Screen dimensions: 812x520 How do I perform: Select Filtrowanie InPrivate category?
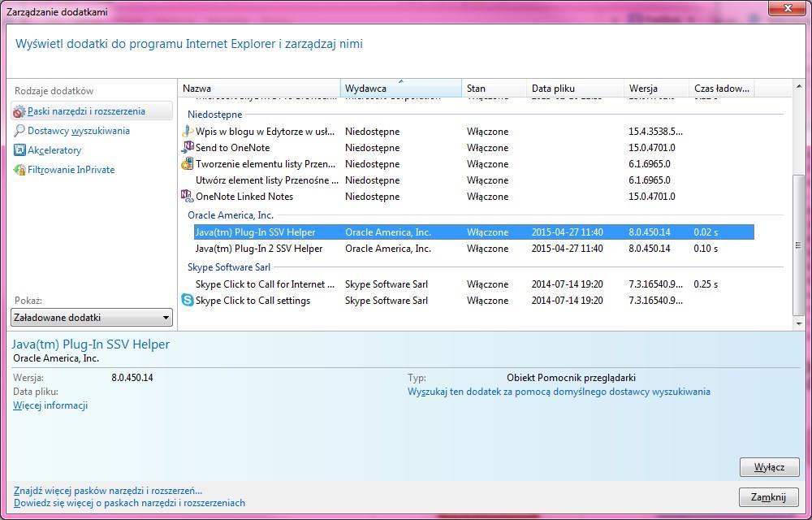click(71, 170)
